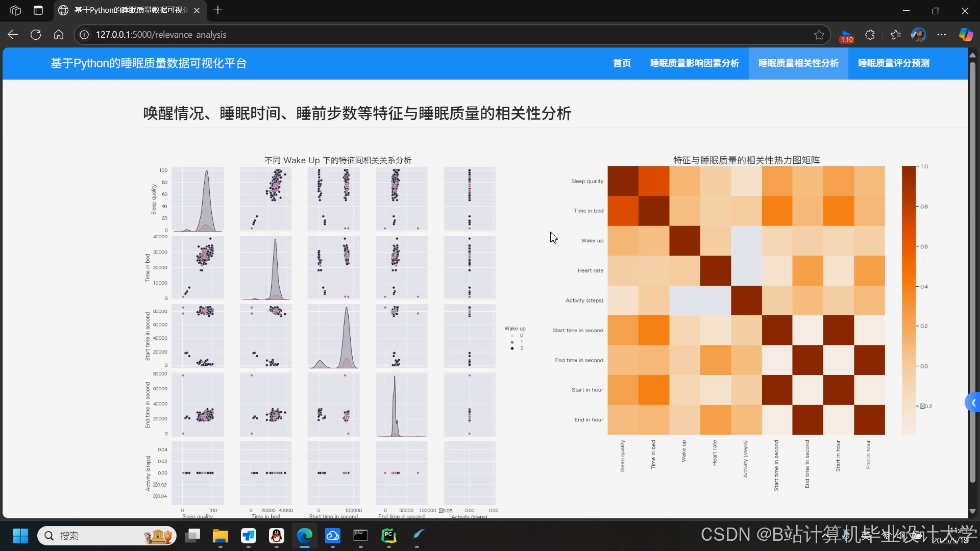This screenshot has width=980, height=551.
Task: Select 睡眠质量相关性分析 navigation tab
Action: [x=798, y=63]
